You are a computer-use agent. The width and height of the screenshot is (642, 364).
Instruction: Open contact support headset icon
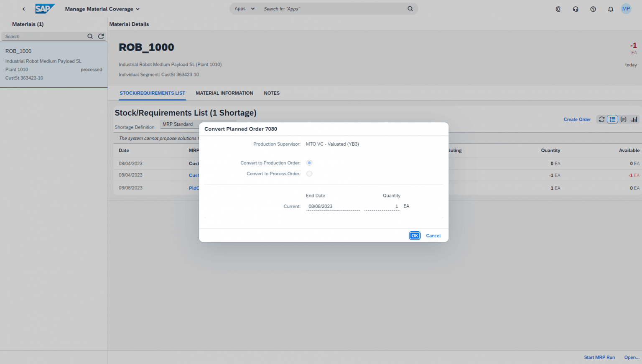coord(576,8)
